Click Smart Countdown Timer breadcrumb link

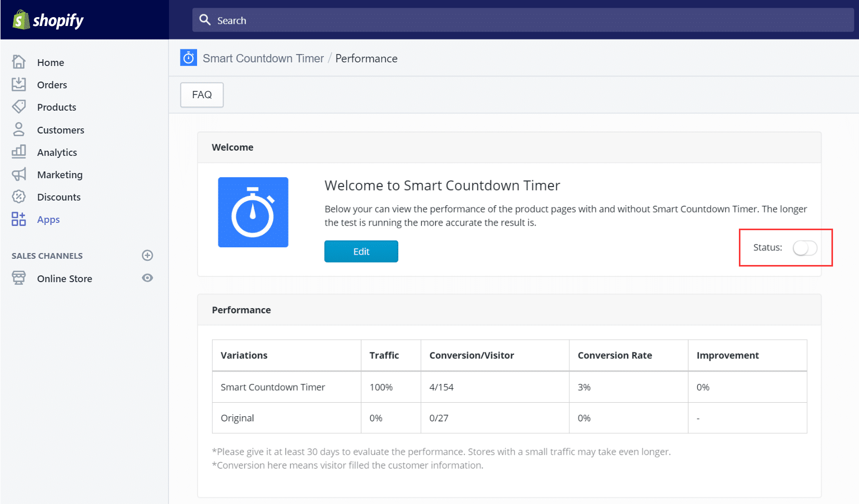click(263, 58)
